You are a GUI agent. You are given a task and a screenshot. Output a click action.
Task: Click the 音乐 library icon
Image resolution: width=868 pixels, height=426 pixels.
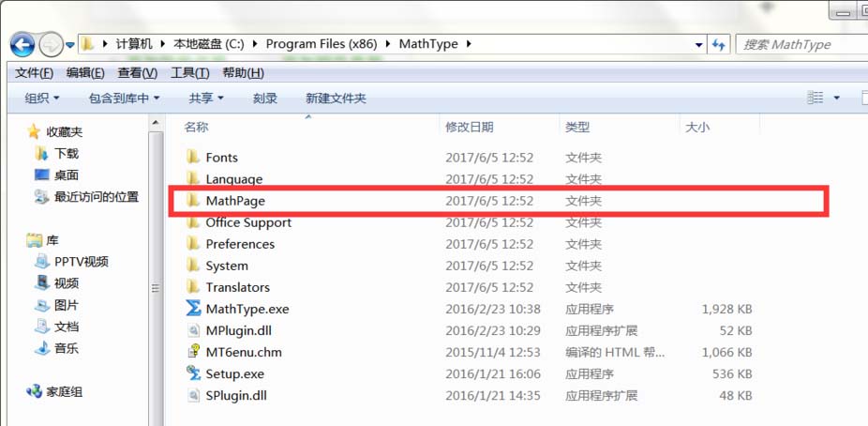[42, 348]
